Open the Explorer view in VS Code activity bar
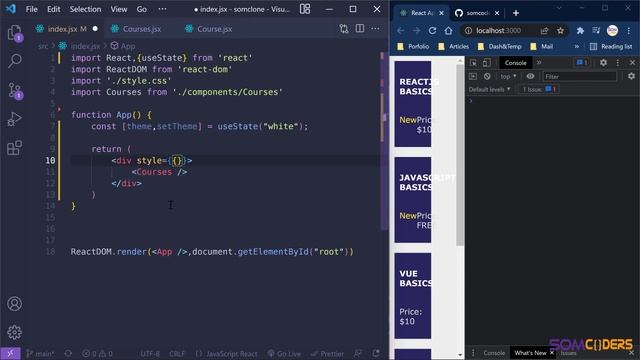 15,33
